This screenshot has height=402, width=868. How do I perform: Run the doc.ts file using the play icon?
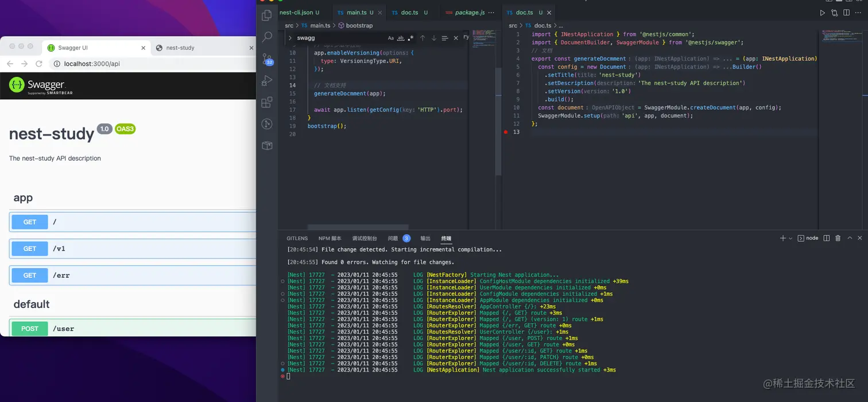[822, 13]
